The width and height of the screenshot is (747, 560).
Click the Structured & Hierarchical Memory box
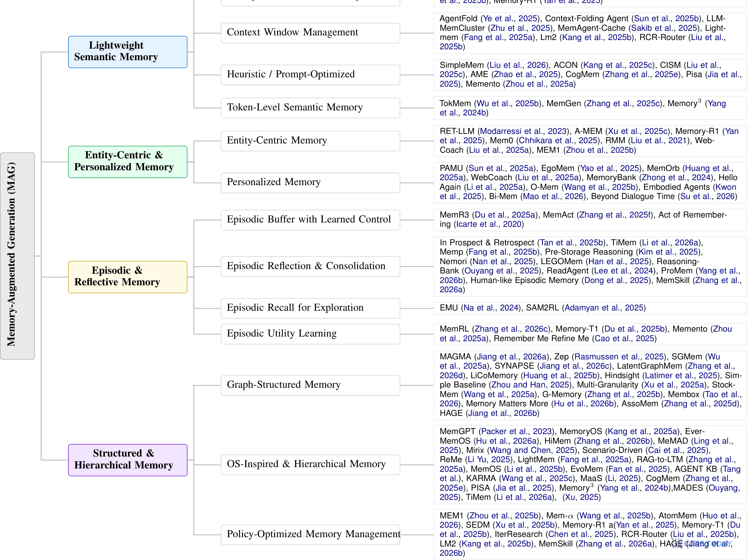128,460
